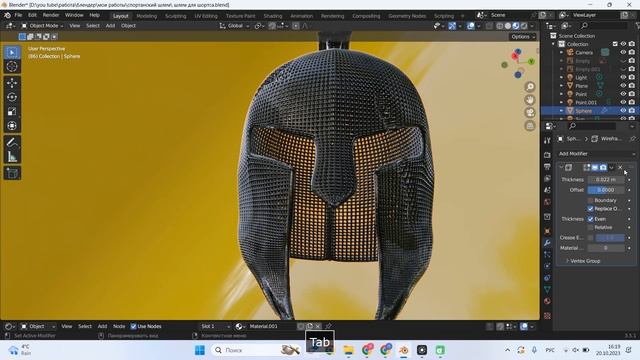Open the World properties tab
This screenshot has width=640, height=360.
pos(547,202)
